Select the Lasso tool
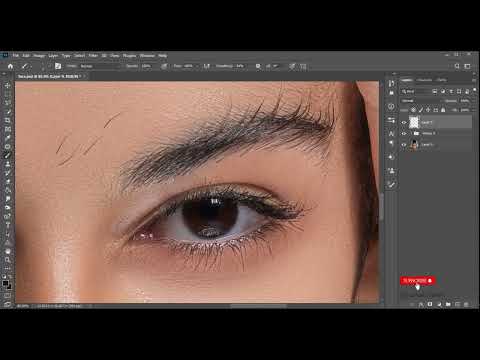Image resolution: width=480 pixels, height=360 pixels. tap(7, 103)
